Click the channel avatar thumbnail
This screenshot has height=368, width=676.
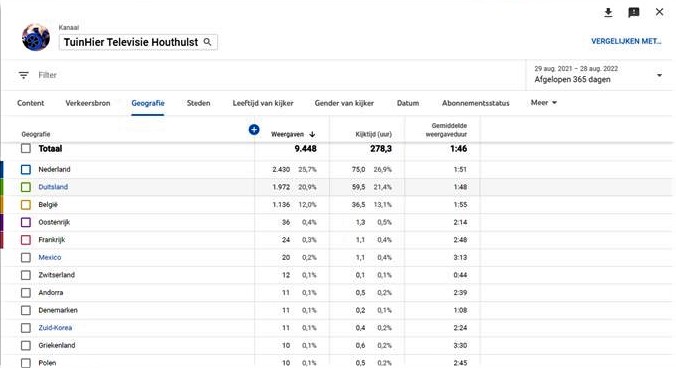[36, 37]
